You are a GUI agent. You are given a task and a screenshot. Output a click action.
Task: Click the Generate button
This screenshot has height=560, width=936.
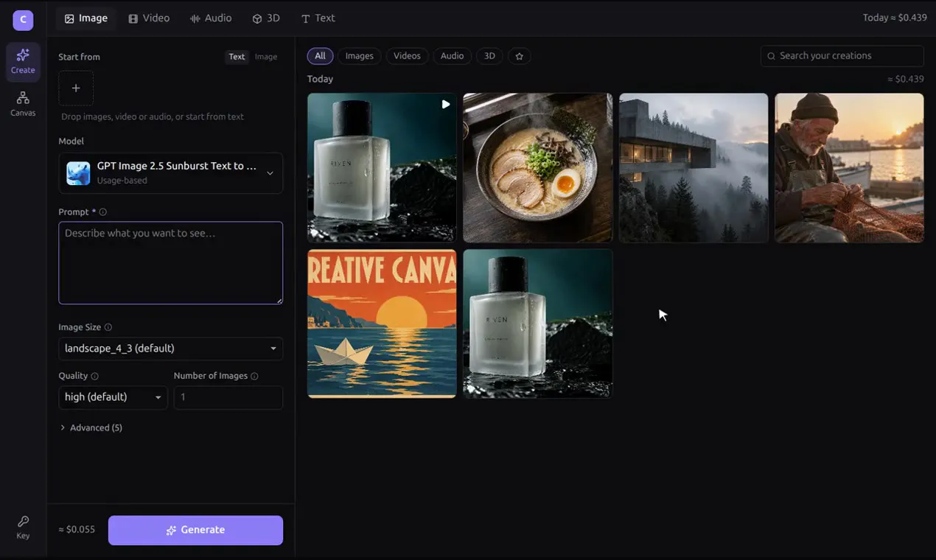[x=195, y=531]
